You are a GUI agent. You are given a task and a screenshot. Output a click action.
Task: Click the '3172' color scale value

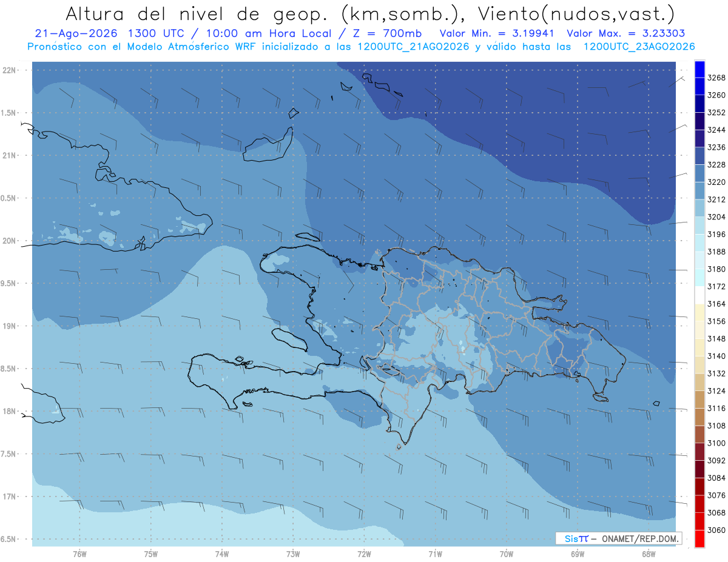716,286
